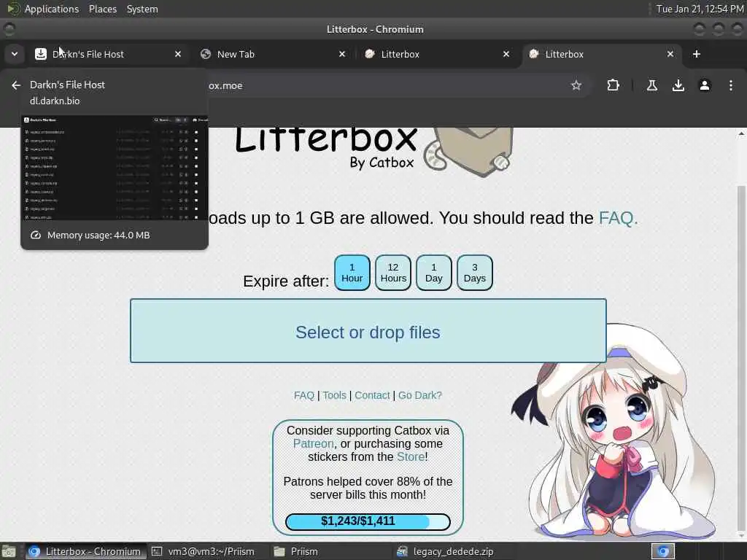Close the active Litterbox tab
The width and height of the screenshot is (747, 560).
pyautogui.click(x=670, y=54)
